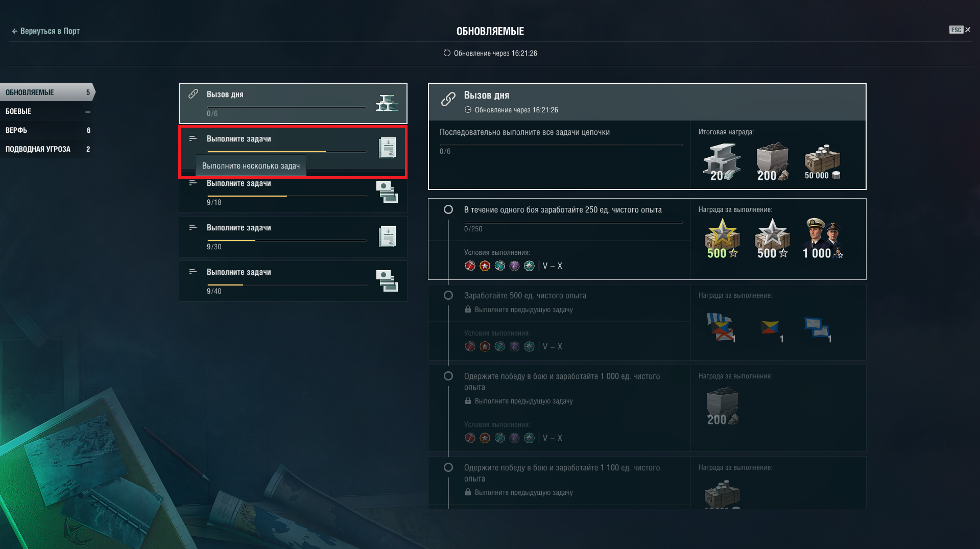The height and width of the screenshot is (549, 980).
Task: Click the 50 000 credits crate reward
Action: pos(822,162)
